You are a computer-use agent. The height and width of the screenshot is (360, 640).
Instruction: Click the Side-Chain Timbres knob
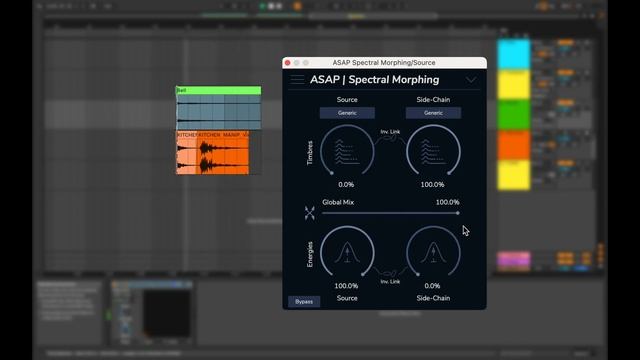(433, 151)
